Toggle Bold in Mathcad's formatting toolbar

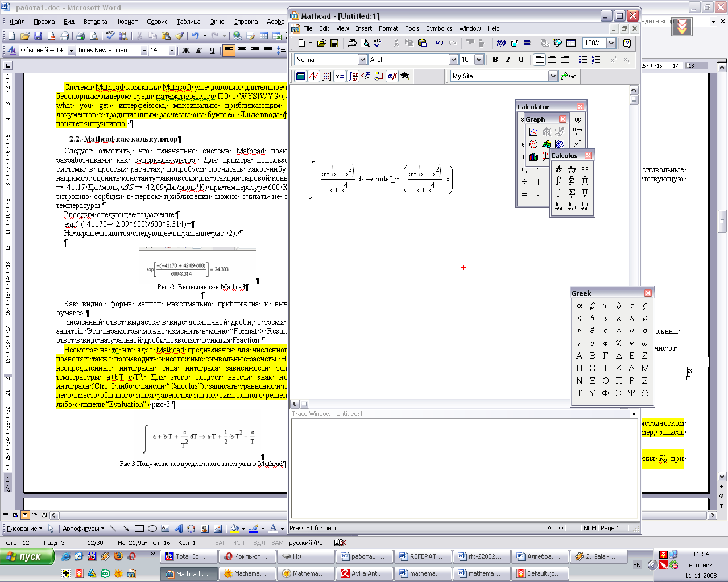pos(495,60)
